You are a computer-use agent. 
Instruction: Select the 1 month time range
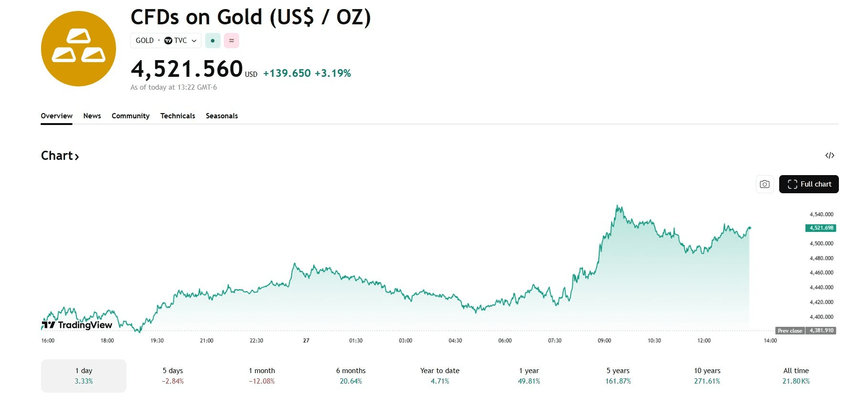tap(262, 375)
